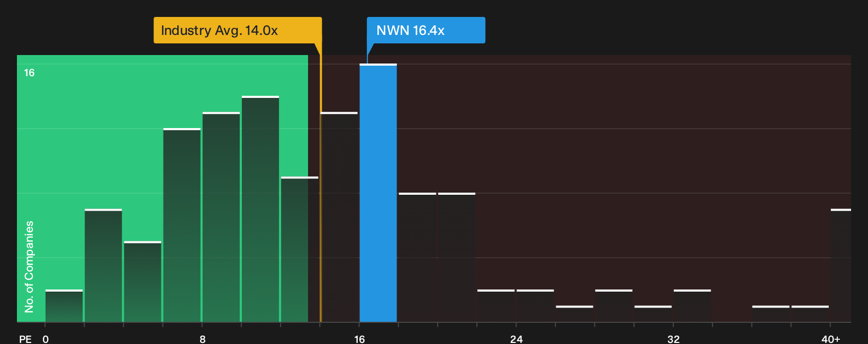
Task: Click the No. of Companies axis title
Action: click(29, 266)
